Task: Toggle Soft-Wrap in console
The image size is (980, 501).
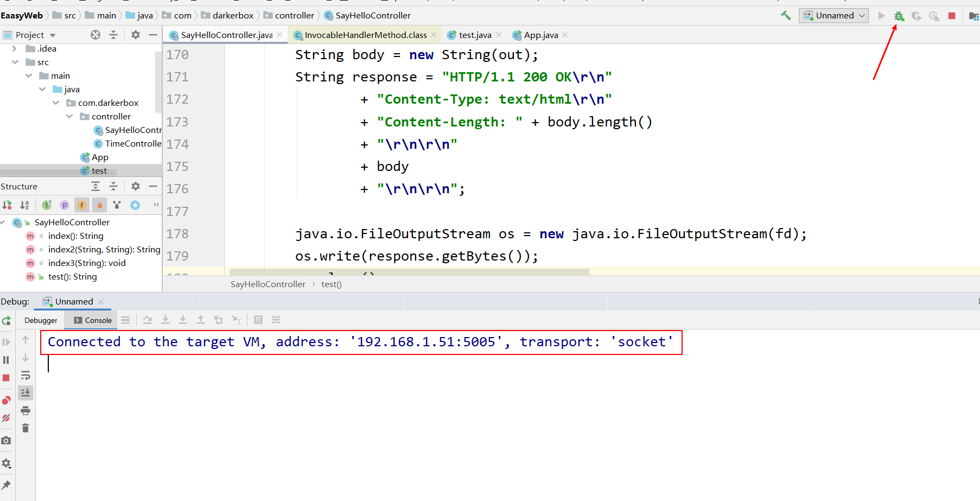Action: [26, 375]
